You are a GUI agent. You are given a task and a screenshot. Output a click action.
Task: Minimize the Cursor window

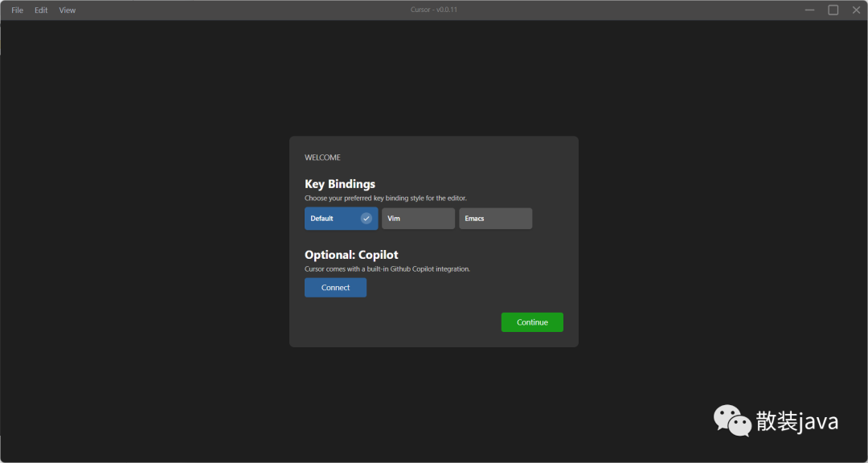tap(809, 10)
